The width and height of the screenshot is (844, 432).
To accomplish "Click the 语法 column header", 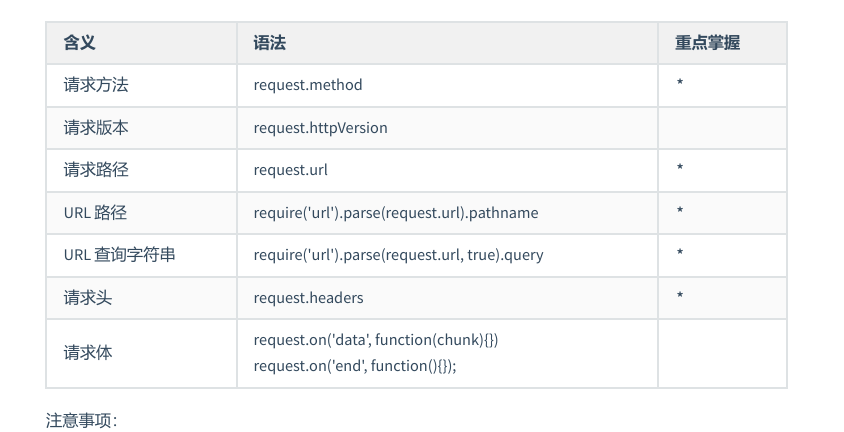I will [270, 43].
